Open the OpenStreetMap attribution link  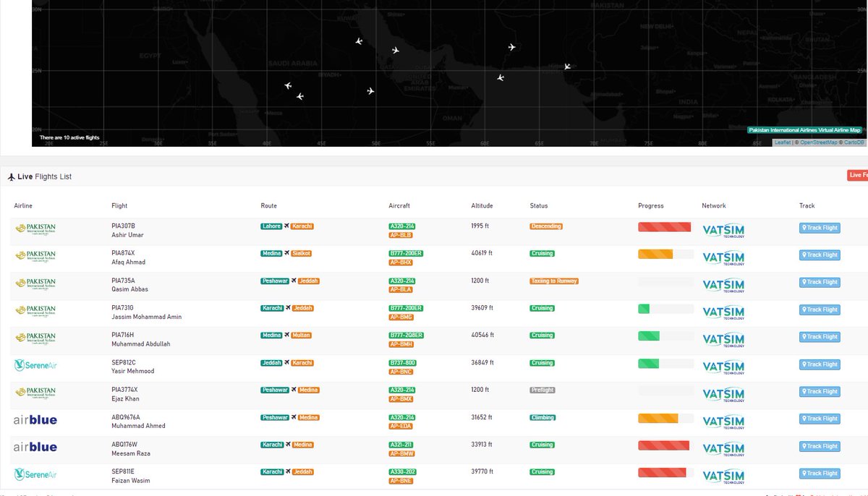tap(818, 142)
